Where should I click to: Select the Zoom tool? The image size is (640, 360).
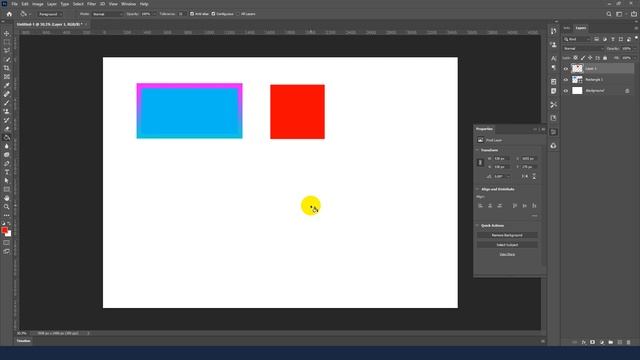click(7, 207)
